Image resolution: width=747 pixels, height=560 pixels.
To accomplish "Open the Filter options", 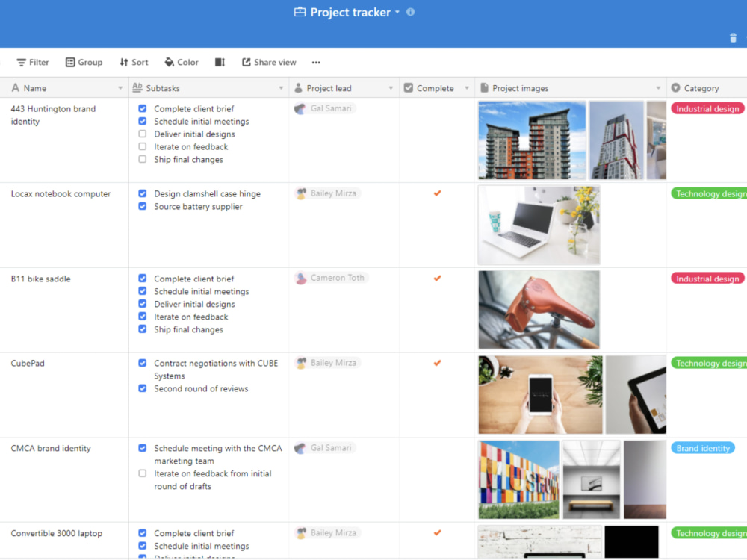I will 32,62.
